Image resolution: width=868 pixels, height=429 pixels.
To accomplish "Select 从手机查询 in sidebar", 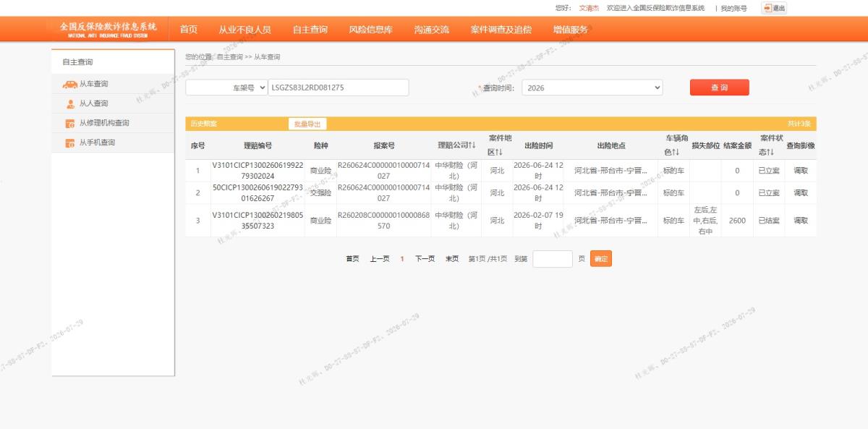I will (97, 143).
